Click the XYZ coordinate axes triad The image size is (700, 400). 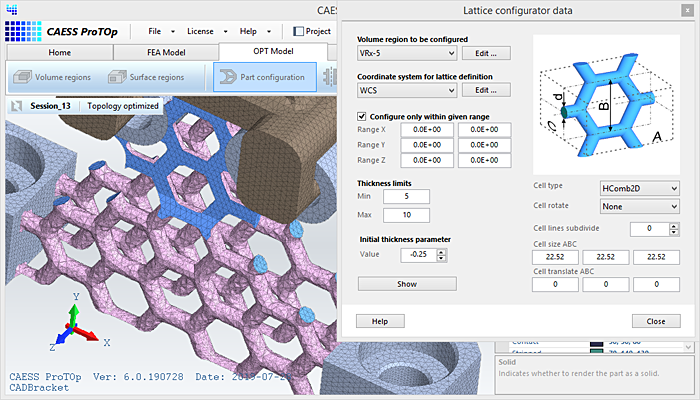[72, 329]
